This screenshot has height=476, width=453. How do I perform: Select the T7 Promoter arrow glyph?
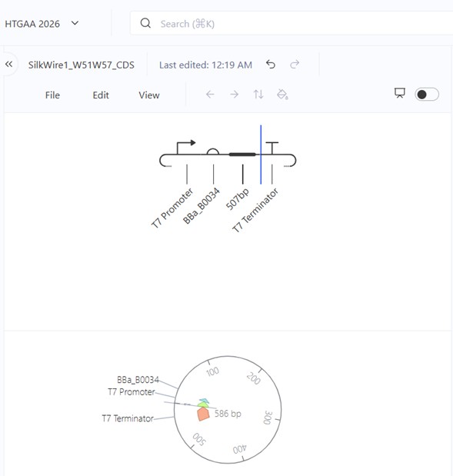[186, 147]
